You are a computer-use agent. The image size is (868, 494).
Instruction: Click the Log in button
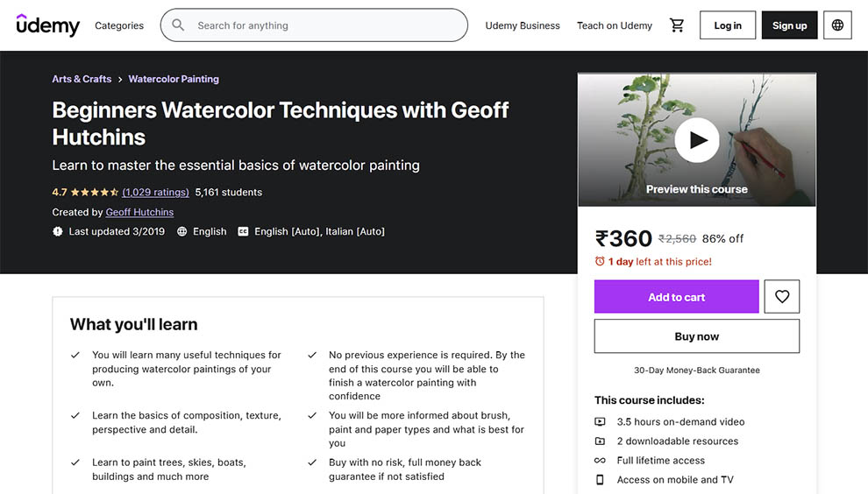728,25
